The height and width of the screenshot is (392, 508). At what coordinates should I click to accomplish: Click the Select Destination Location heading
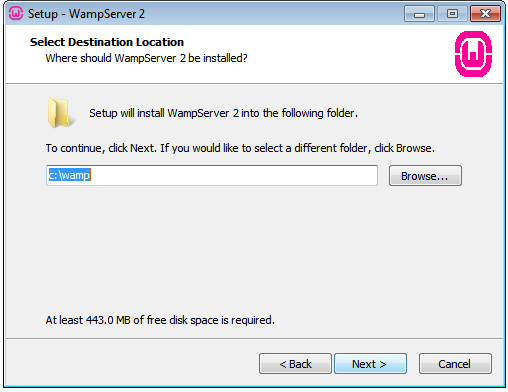(x=107, y=42)
